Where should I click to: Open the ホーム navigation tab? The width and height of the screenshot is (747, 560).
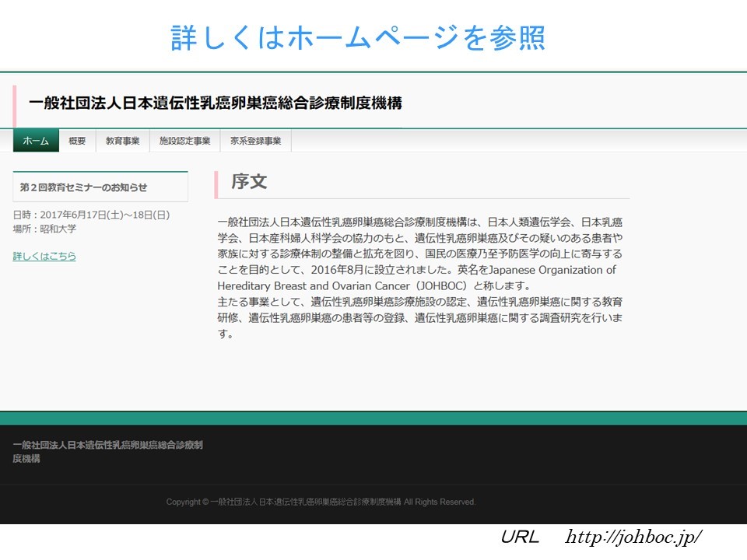36,141
